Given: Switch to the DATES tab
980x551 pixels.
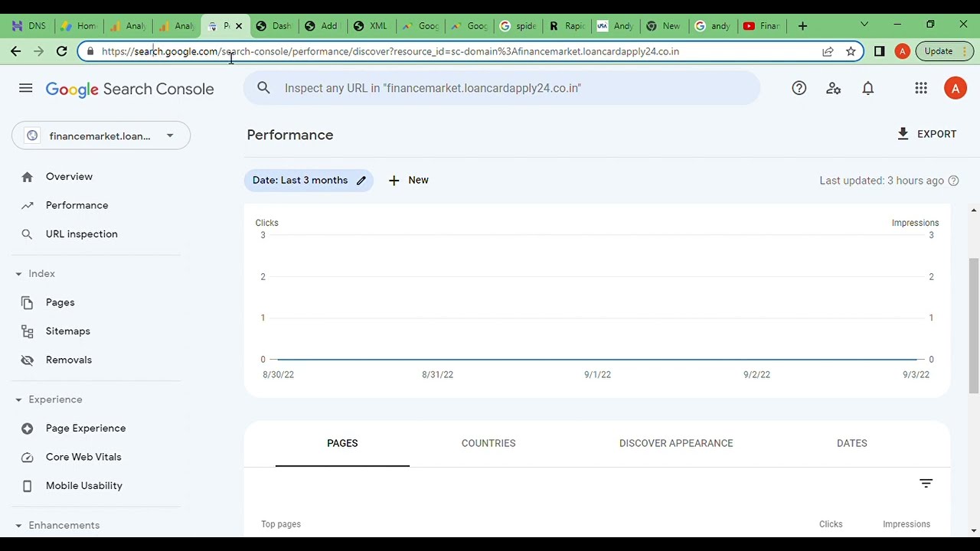Looking at the screenshot, I should pos(852,443).
